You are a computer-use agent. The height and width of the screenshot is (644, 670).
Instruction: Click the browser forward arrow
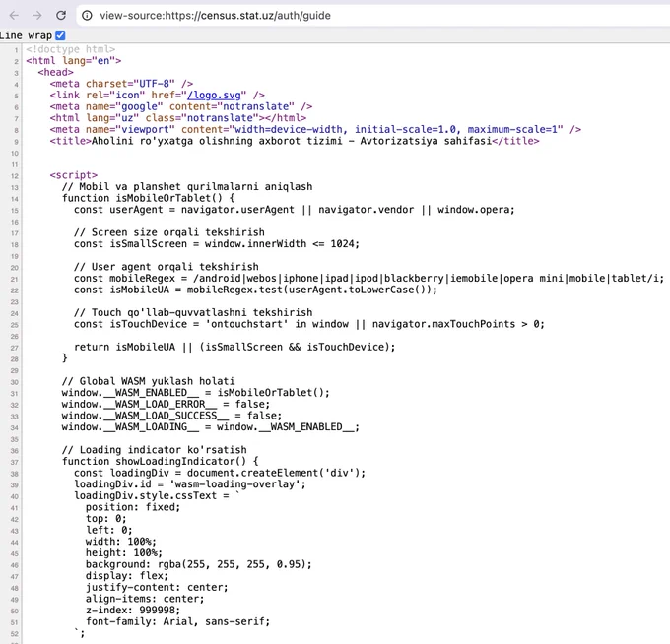[x=37, y=16]
